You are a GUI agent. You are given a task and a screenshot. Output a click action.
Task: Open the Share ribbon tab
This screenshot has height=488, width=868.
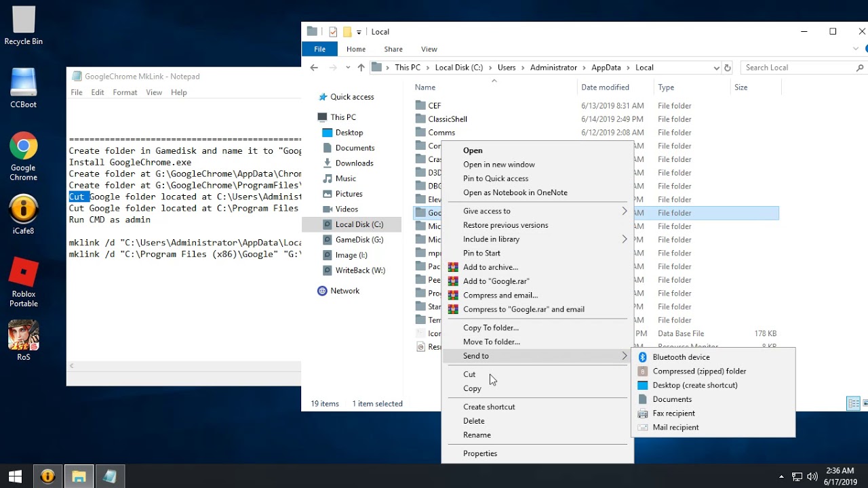tap(393, 49)
